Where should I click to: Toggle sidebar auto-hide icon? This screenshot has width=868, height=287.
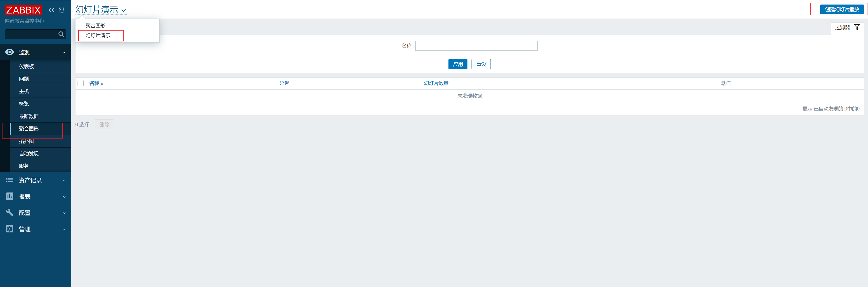pos(61,10)
